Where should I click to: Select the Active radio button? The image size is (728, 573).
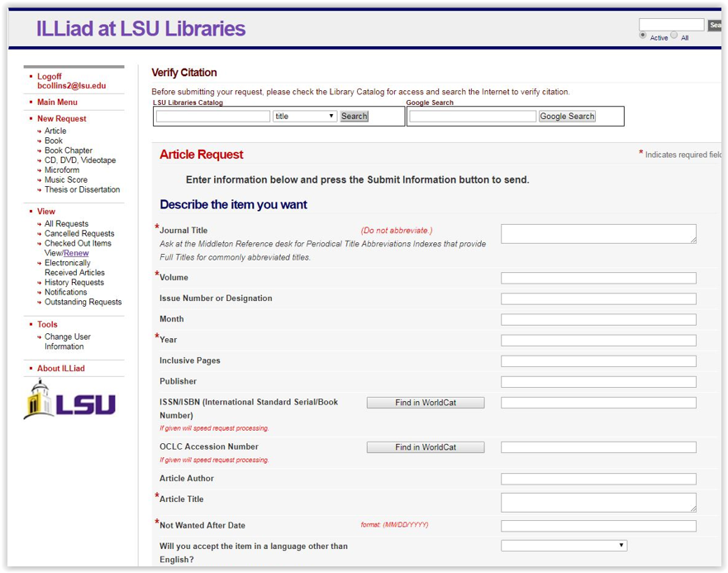click(x=643, y=36)
